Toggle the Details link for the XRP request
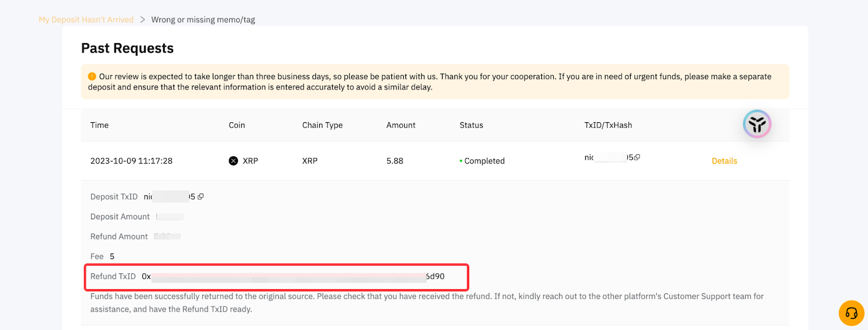The height and width of the screenshot is (330, 868). click(724, 161)
